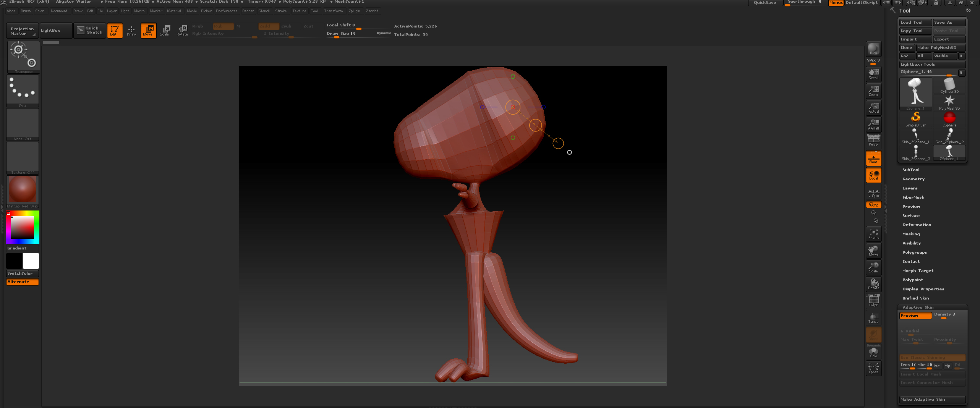Click the white secondary color swatch
Screen dimensions: 980x408
31,261
